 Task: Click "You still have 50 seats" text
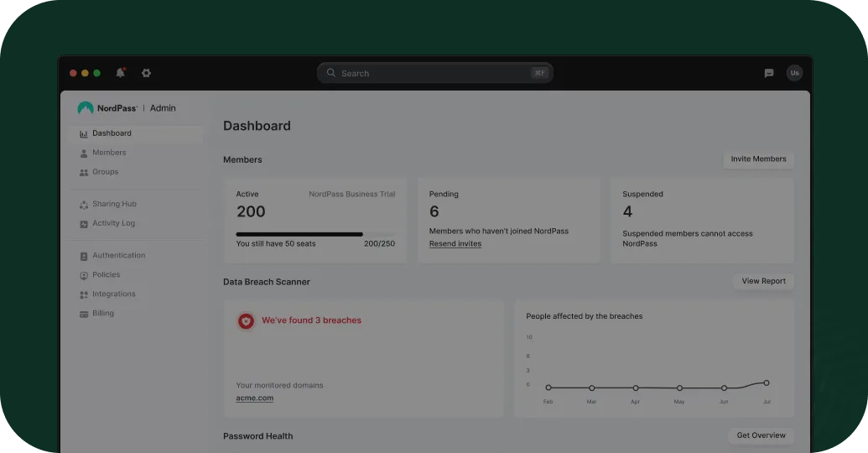[x=276, y=243]
